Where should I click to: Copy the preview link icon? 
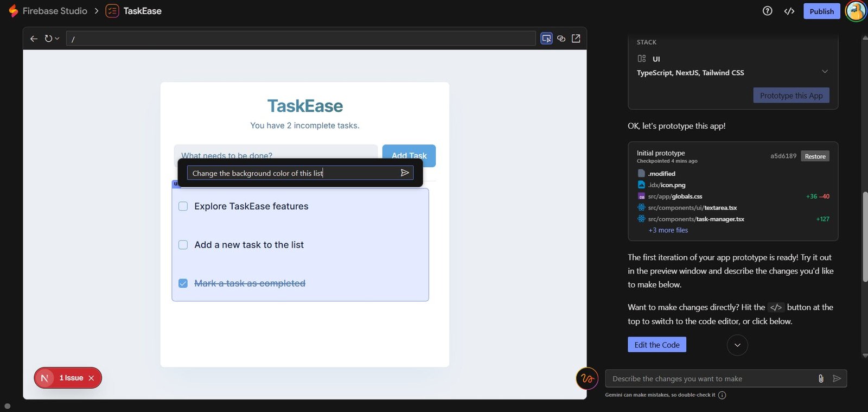point(561,39)
